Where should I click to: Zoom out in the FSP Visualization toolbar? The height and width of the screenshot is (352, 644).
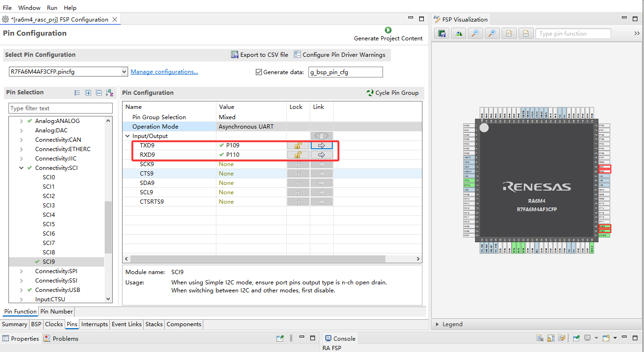[475, 33]
